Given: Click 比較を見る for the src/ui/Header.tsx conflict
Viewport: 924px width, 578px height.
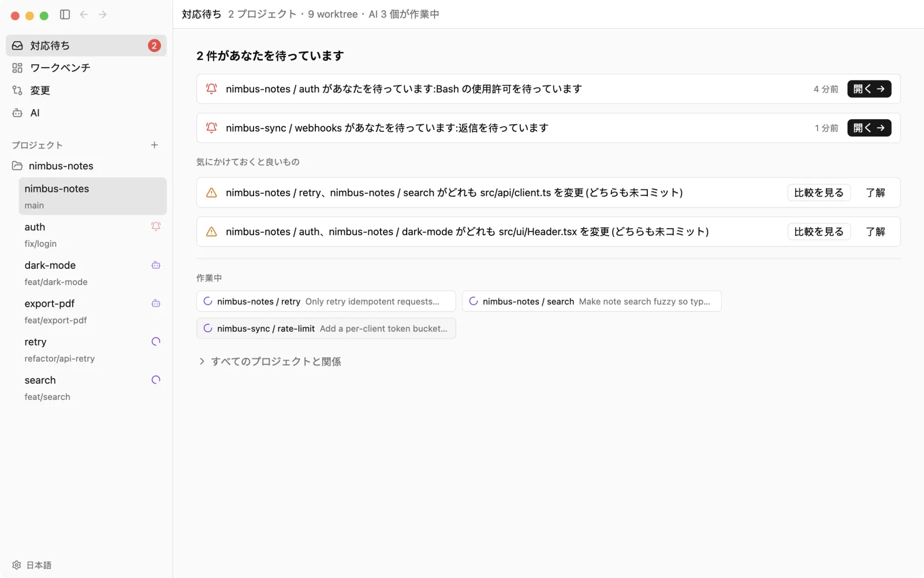Looking at the screenshot, I should pyautogui.click(x=819, y=232).
